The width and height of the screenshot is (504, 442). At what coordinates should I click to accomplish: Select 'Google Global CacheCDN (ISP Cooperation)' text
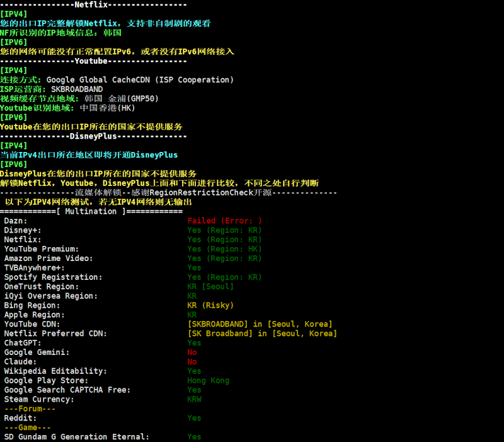[x=140, y=80]
